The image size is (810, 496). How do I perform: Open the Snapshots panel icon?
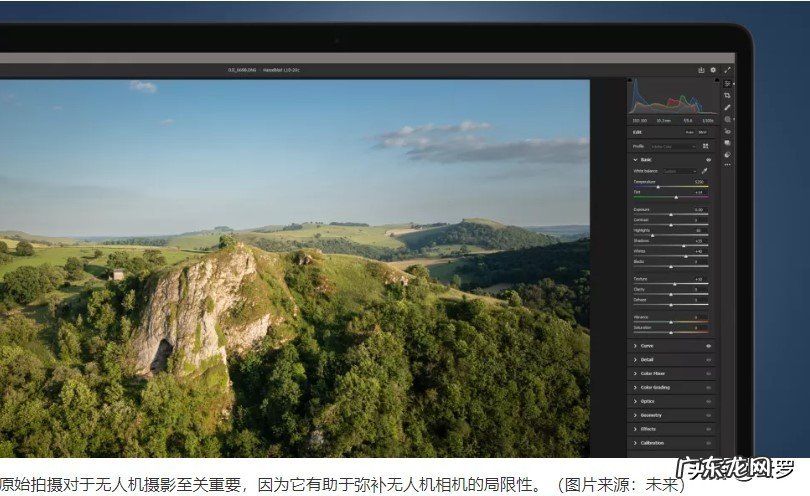click(727, 143)
